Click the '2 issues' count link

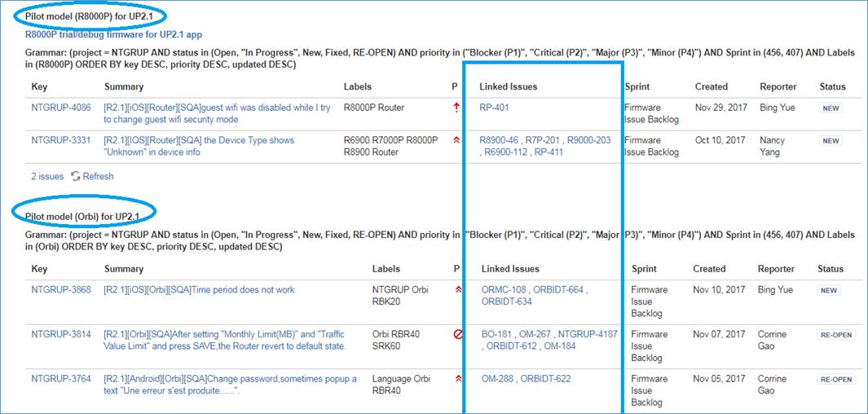click(47, 177)
